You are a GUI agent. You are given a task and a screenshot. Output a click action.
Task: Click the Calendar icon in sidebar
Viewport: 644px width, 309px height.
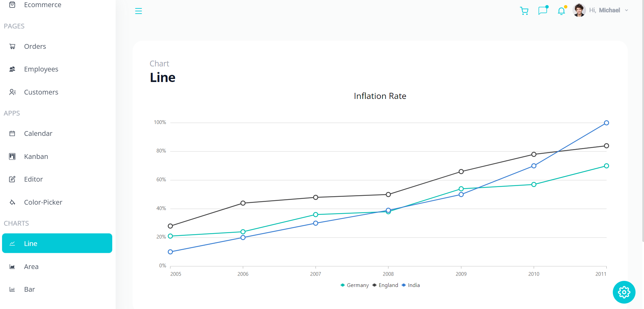pos(12,133)
